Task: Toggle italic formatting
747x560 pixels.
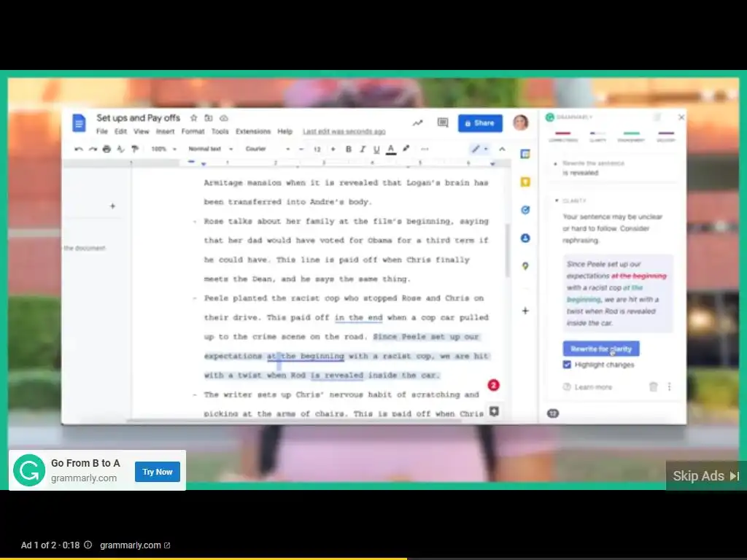Action: 363,149
